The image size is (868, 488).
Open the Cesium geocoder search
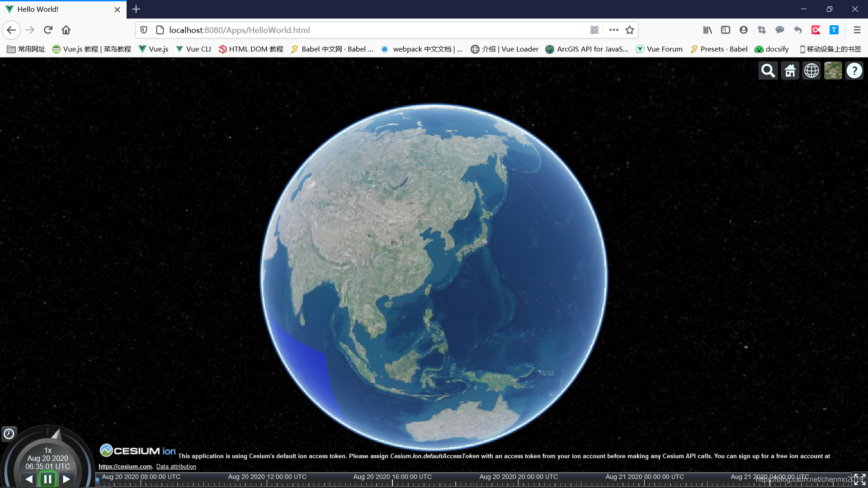768,71
